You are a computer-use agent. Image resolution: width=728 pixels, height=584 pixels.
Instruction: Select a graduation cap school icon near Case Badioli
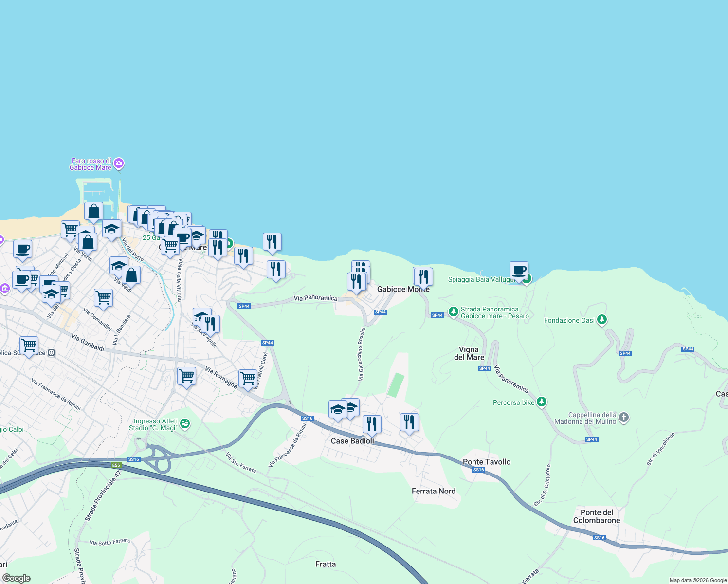click(x=337, y=409)
